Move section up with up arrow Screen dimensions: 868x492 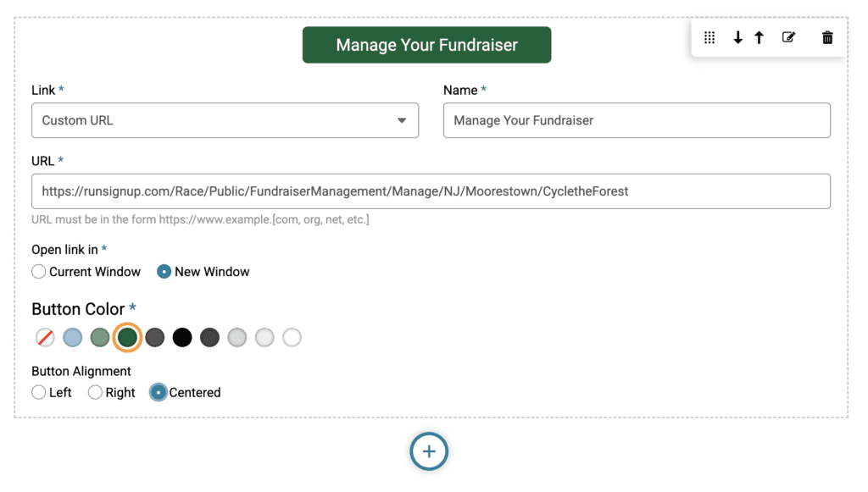click(x=759, y=37)
